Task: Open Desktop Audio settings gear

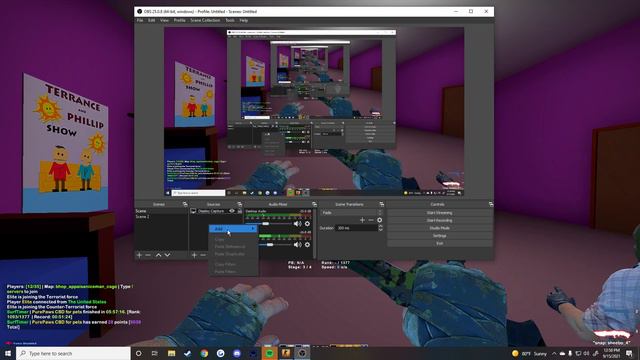Action: [x=307, y=224]
